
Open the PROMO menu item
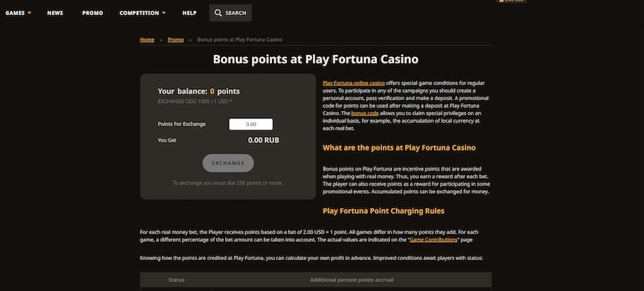coord(92,13)
